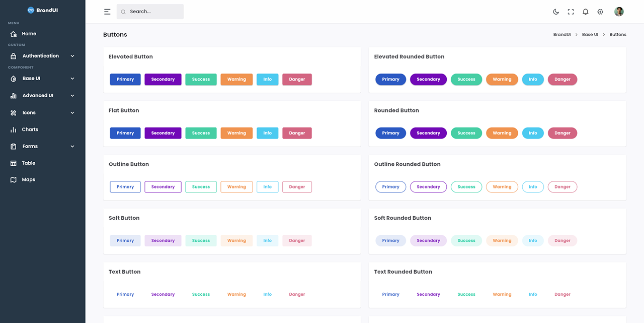The width and height of the screenshot is (644, 323).
Task: Open the settings gear in the header
Action: (x=600, y=11)
